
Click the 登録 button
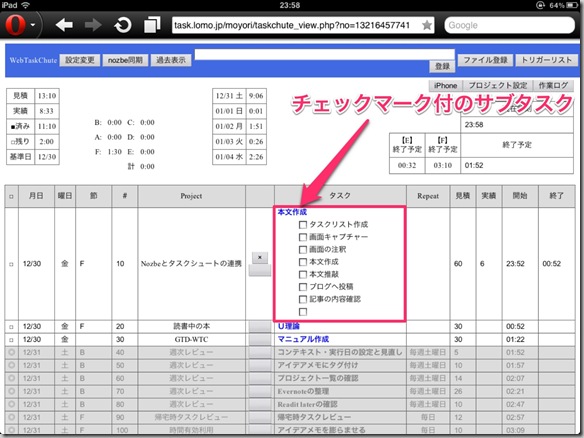pyautogui.click(x=442, y=66)
